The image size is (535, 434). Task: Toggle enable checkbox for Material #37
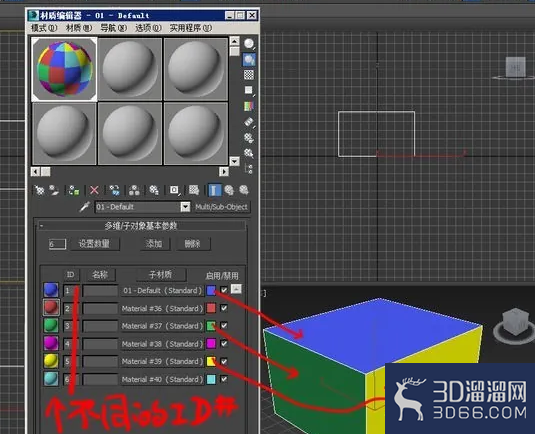pos(224,326)
